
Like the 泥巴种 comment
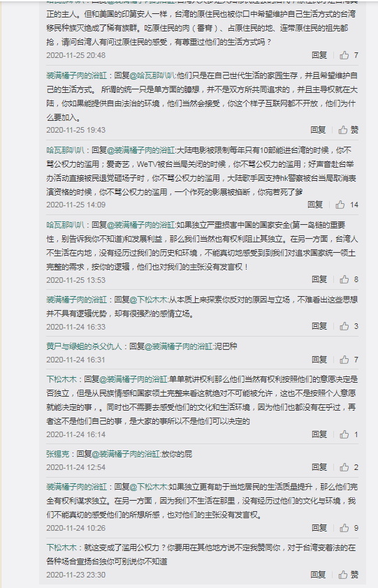click(344, 360)
